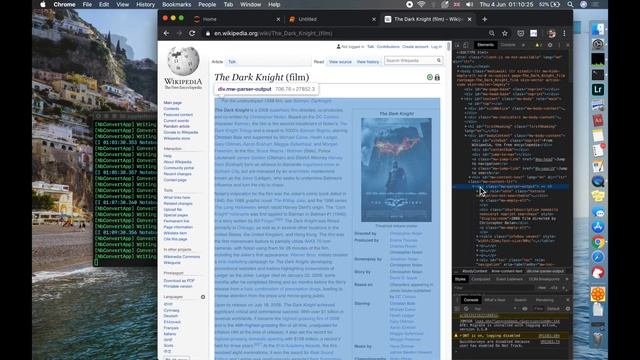
Task: Click the Log in link
Action: [x=436, y=47]
